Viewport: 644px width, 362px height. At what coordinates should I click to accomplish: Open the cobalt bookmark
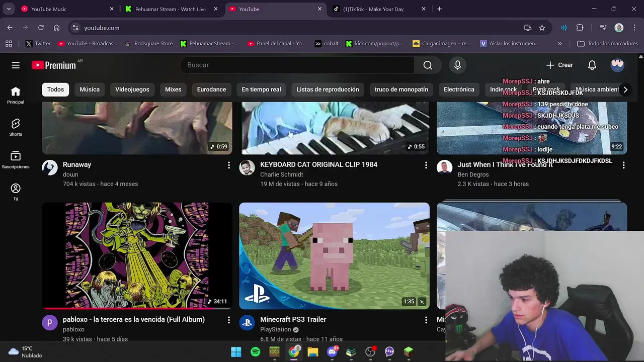tap(327, 44)
